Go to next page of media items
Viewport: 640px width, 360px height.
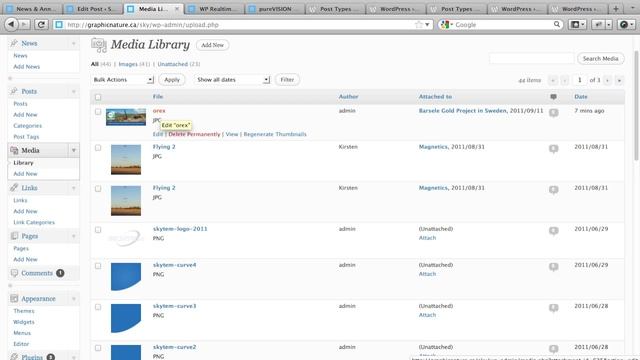(607, 80)
